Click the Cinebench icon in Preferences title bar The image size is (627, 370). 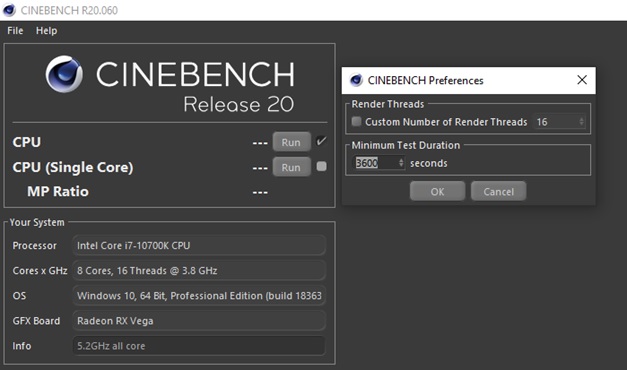click(x=356, y=80)
